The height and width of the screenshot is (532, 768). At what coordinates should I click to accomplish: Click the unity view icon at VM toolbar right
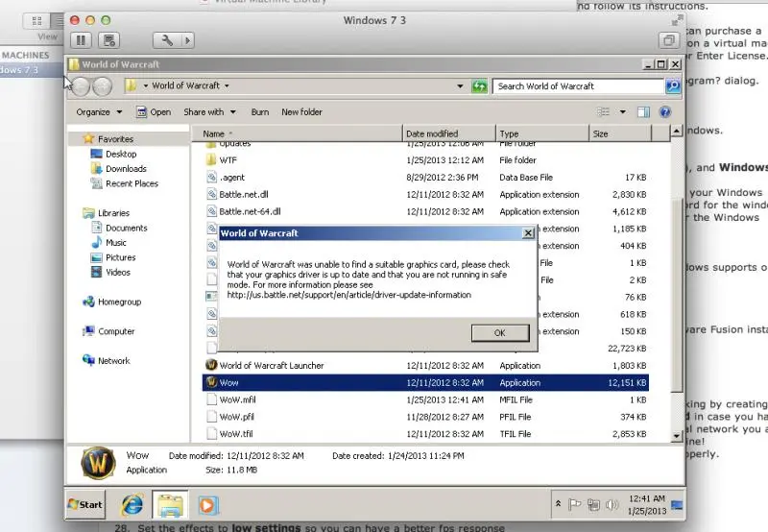tap(668, 40)
